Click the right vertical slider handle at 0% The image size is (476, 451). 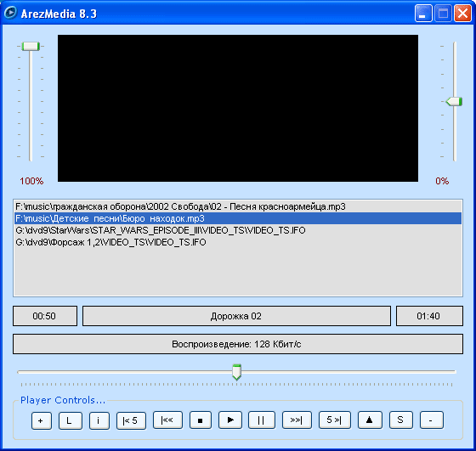pyautogui.click(x=454, y=102)
